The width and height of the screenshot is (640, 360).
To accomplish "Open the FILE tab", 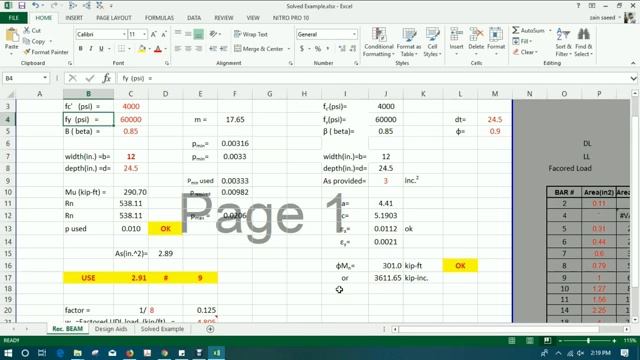I will 13,18.
